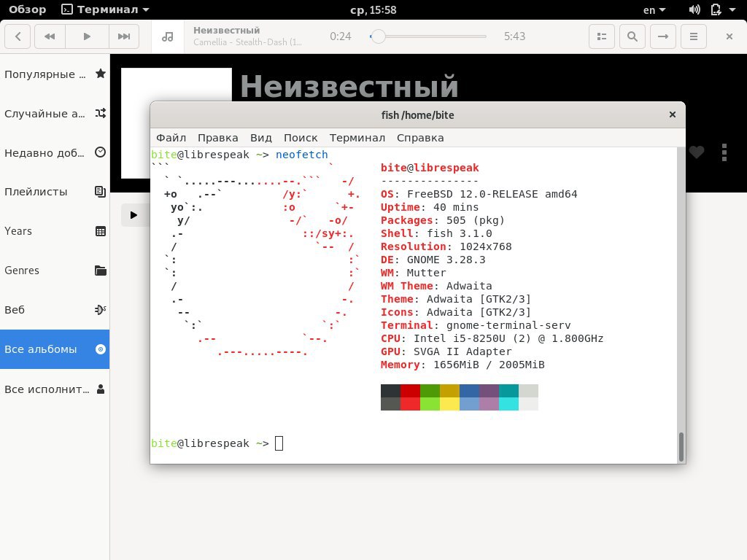Open the Терминал app menu in top bar
The height and width of the screenshot is (560, 747).
coord(106,9)
